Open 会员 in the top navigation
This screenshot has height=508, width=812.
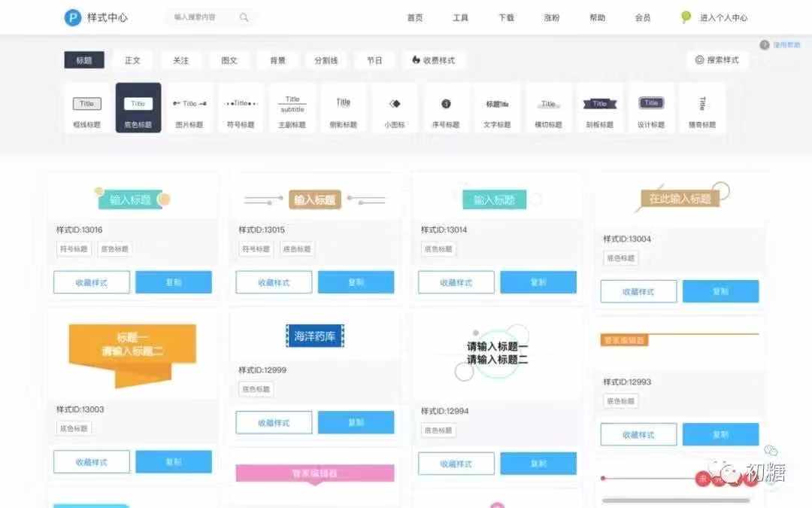[643, 17]
